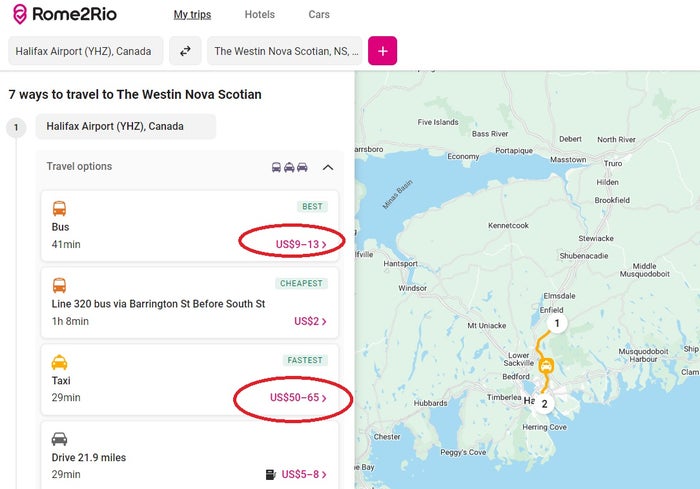The height and width of the screenshot is (489, 700).
Task: Edit Halifax Airport origin field
Action: pyautogui.click(x=86, y=51)
